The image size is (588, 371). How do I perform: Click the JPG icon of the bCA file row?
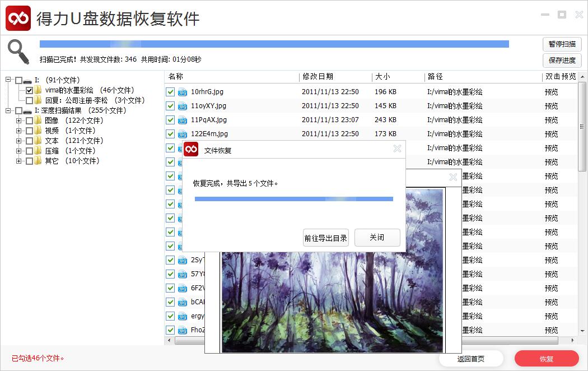[x=183, y=303]
